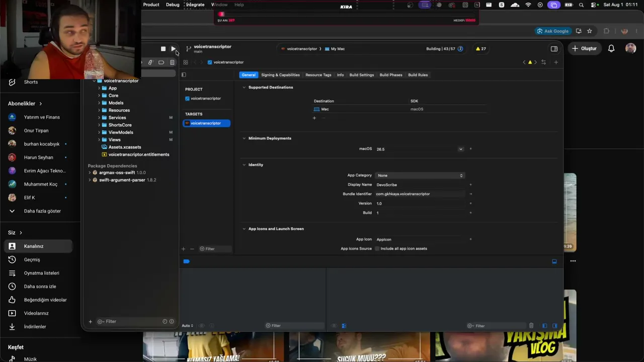
Task: Expand the Core folder
Action: pos(99,96)
